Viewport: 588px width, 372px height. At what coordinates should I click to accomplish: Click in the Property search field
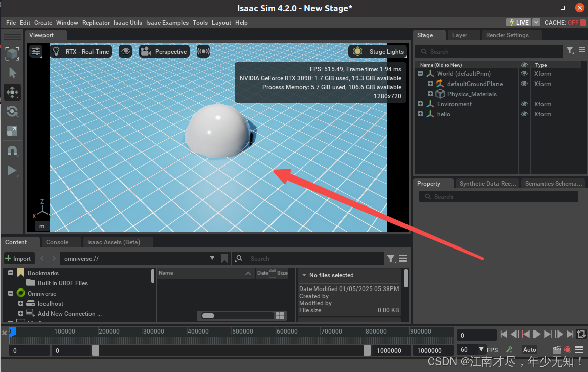pyautogui.click(x=499, y=197)
